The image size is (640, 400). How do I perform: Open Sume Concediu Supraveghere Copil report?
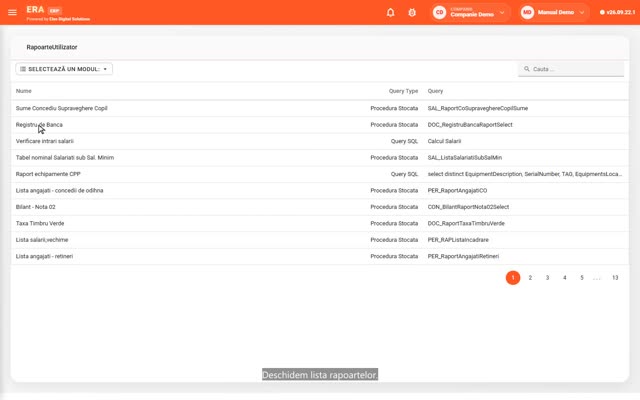coord(62,108)
